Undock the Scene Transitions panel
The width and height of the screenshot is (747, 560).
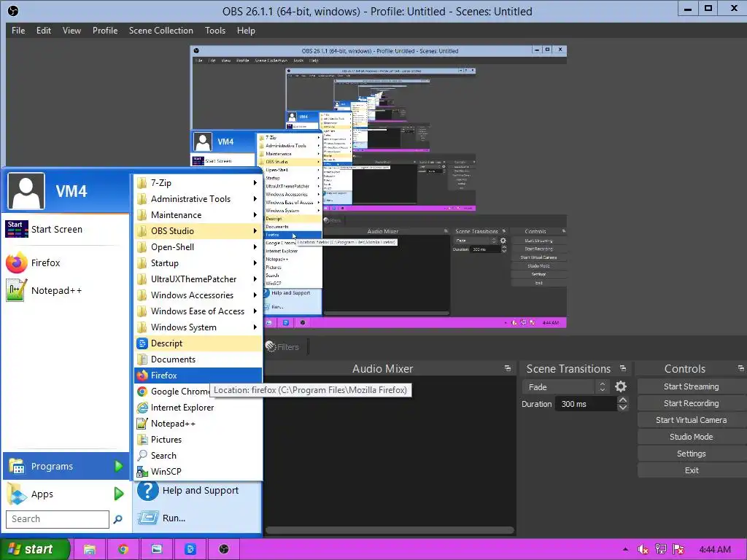(623, 368)
